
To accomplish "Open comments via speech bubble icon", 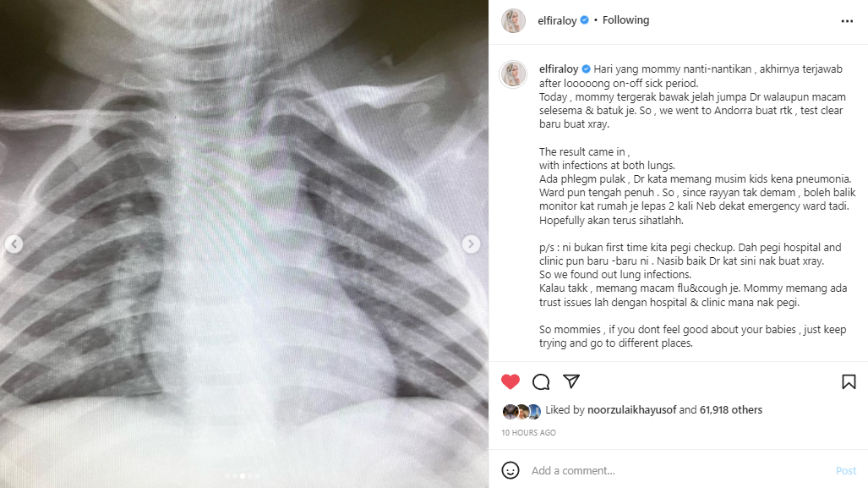I will [x=541, y=381].
